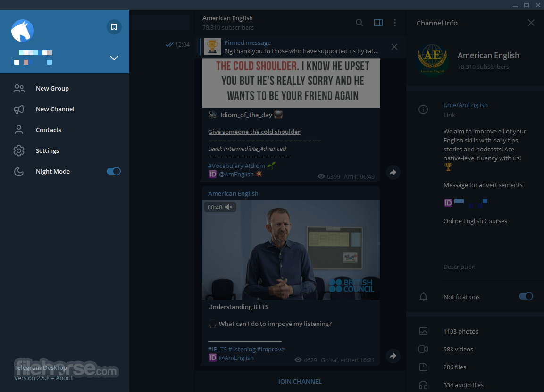Click the #IELTS hashtag
This screenshot has height=392, width=544.
pyautogui.click(x=217, y=350)
